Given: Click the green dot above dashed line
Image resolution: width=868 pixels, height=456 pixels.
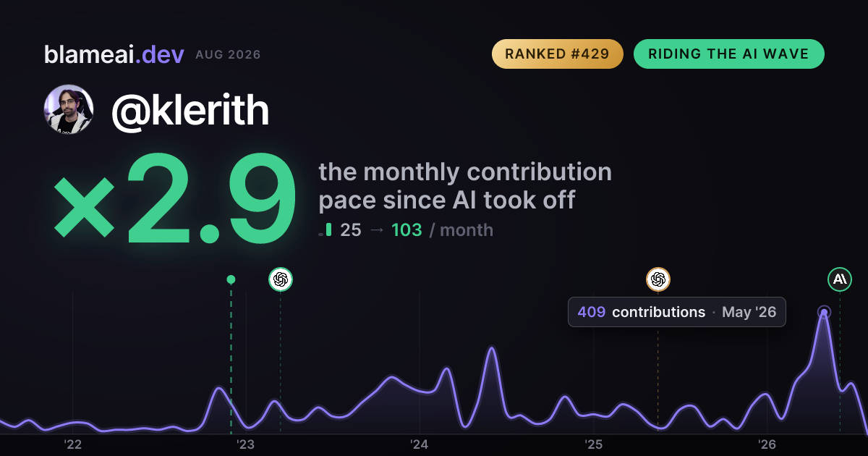Looking at the screenshot, I should tap(231, 279).
